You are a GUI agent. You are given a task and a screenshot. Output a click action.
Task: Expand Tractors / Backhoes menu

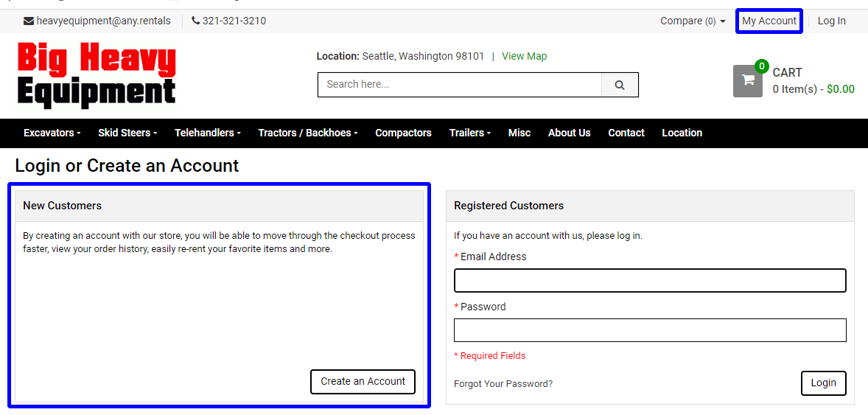307,133
